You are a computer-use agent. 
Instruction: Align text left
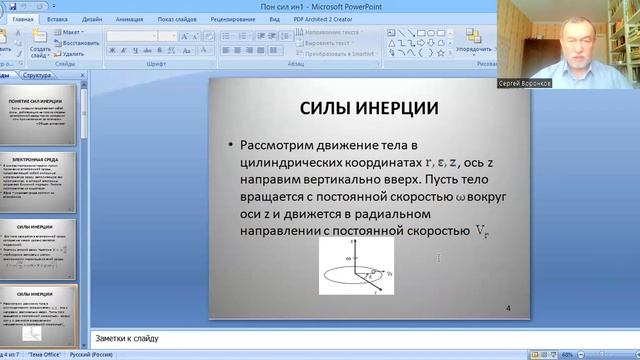(x=226, y=50)
